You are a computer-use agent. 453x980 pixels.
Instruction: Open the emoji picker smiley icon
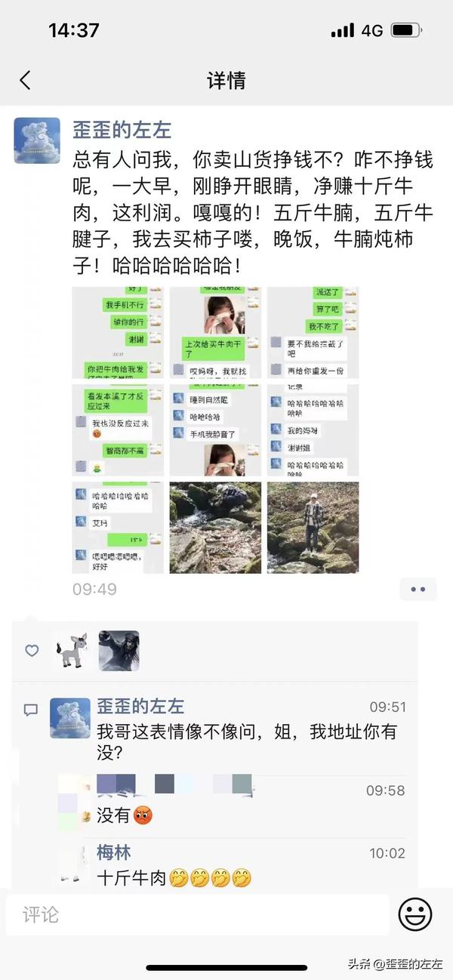coord(414,915)
